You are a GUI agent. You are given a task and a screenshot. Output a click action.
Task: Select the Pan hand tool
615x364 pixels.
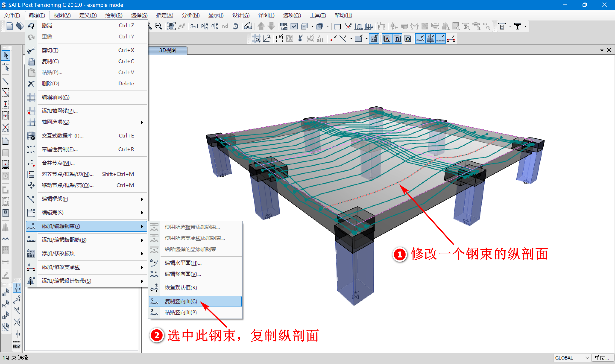(171, 26)
